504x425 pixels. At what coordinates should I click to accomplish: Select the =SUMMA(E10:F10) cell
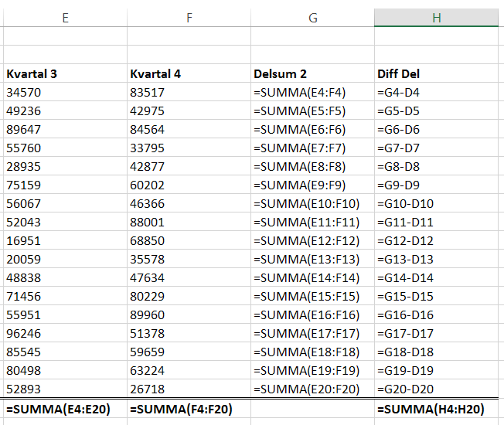coord(312,204)
